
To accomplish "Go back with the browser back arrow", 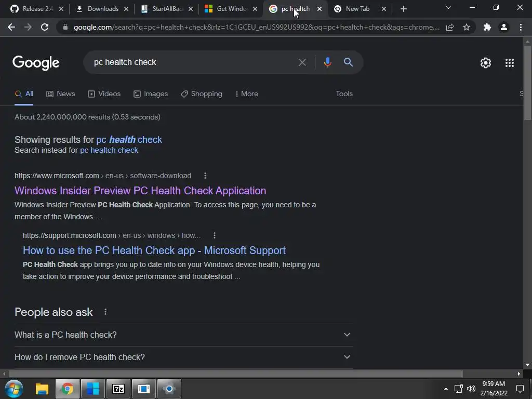I will [x=11, y=27].
